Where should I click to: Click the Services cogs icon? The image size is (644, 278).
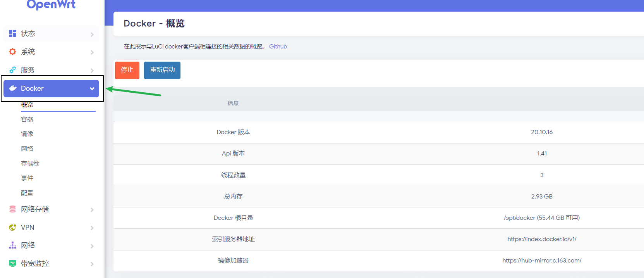(x=13, y=70)
